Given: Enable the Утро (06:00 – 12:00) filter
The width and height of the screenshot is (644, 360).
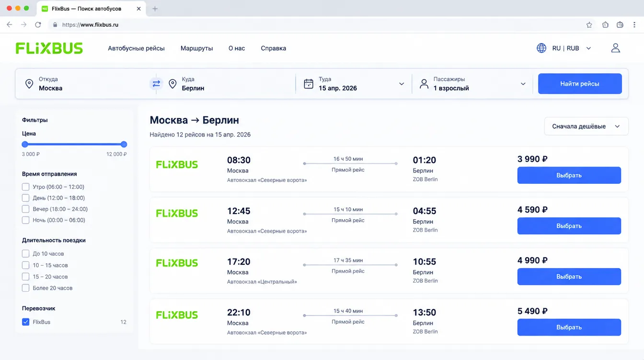Looking at the screenshot, I should click(26, 187).
